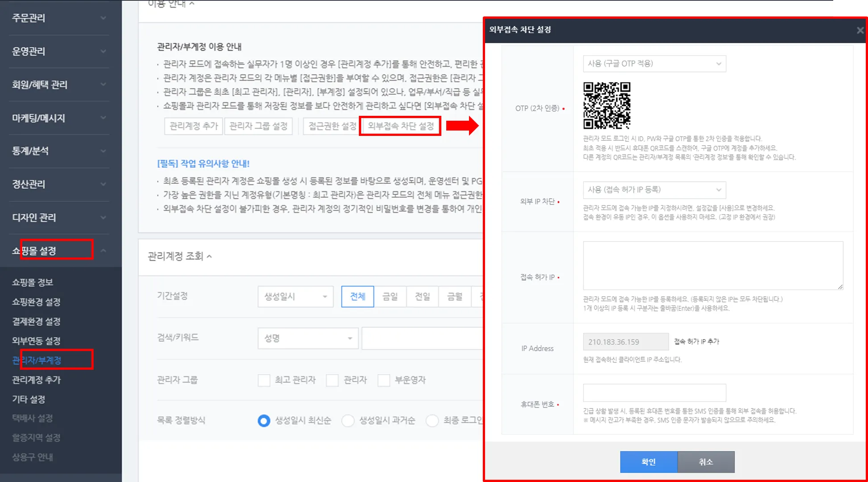Open the 외부 IP 차단 사용 dropdown
868x482 pixels.
654,190
